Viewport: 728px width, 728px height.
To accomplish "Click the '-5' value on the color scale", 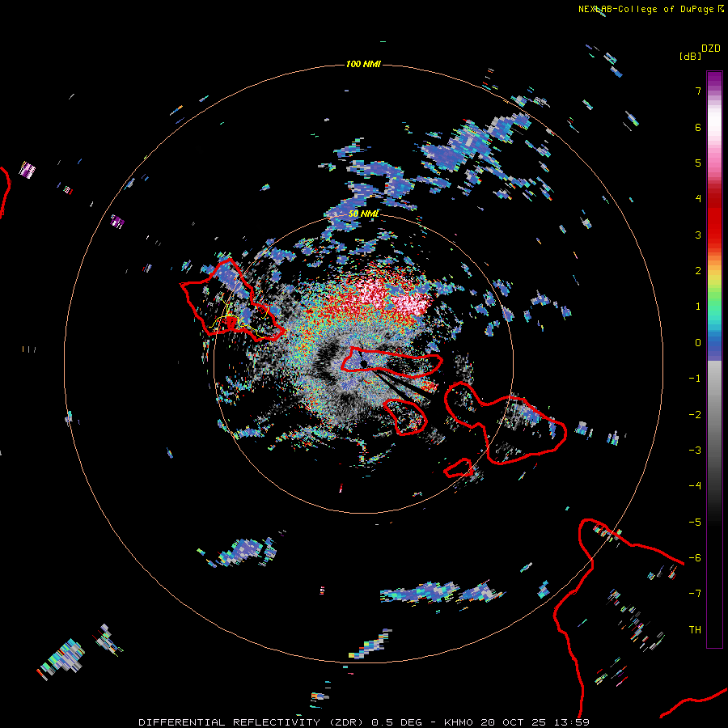I will pyautogui.click(x=695, y=523).
